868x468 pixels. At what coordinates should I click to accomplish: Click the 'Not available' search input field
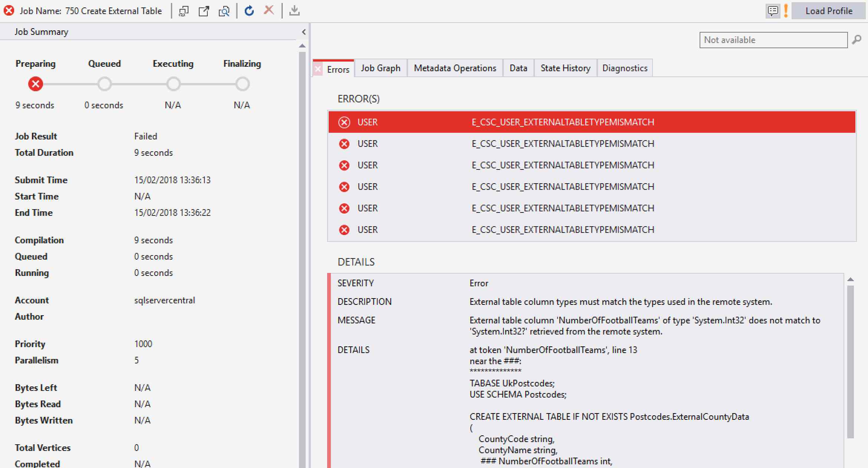click(x=773, y=40)
